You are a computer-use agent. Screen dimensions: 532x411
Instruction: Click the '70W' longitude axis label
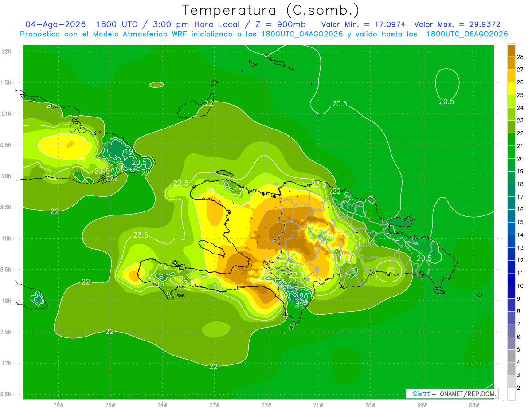[370, 405]
